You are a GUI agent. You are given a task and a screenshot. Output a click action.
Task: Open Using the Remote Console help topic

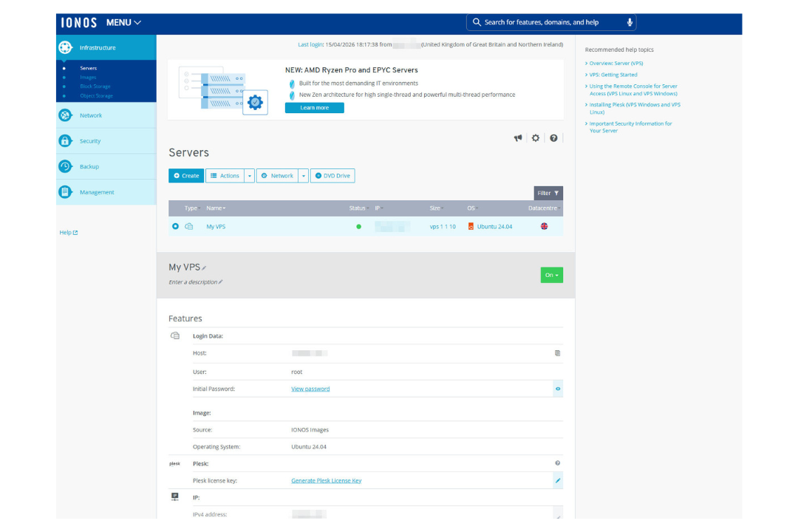point(632,90)
